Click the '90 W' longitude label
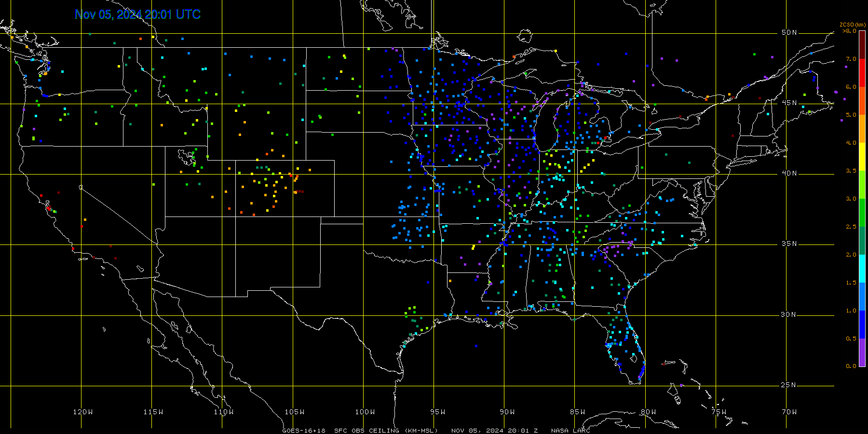This screenshot has width=868, height=434. pyautogui.click(x=507, y=412)
